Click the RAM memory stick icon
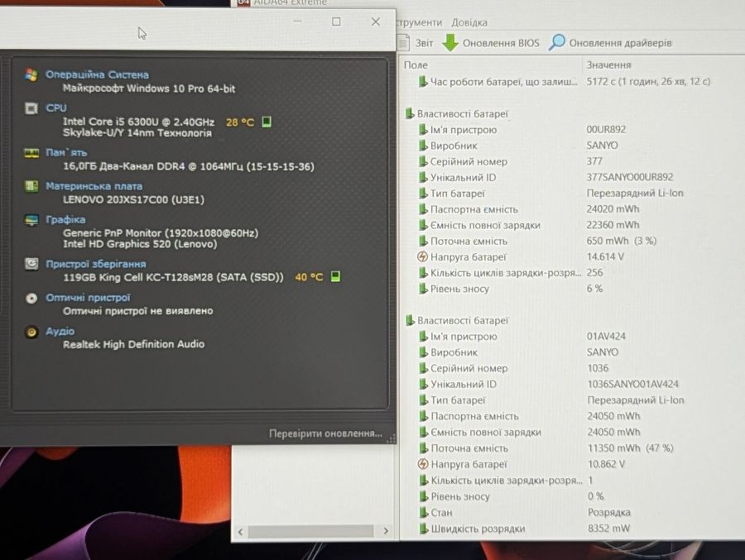 point(31,153)
